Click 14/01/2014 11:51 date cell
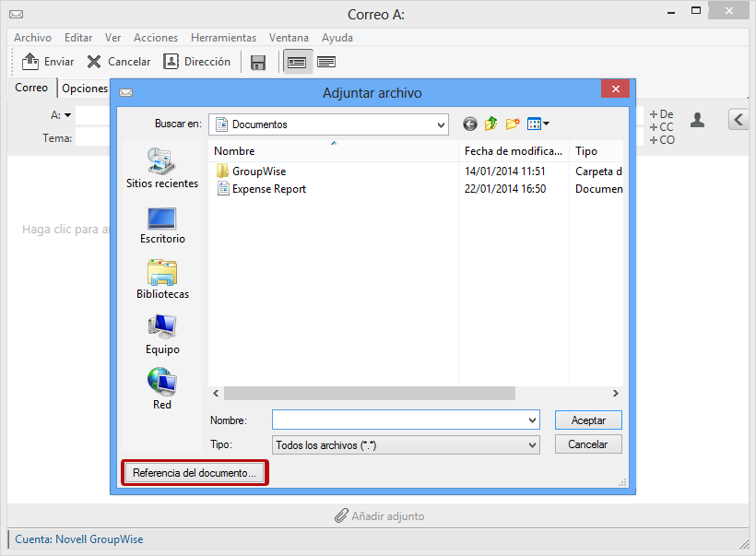 click(x=505, y=172)
